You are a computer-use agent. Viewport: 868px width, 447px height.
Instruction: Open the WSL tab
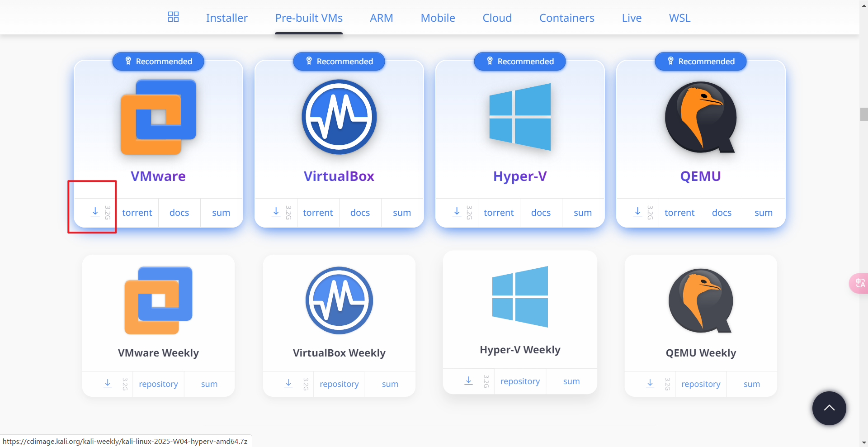coord(679,18)
